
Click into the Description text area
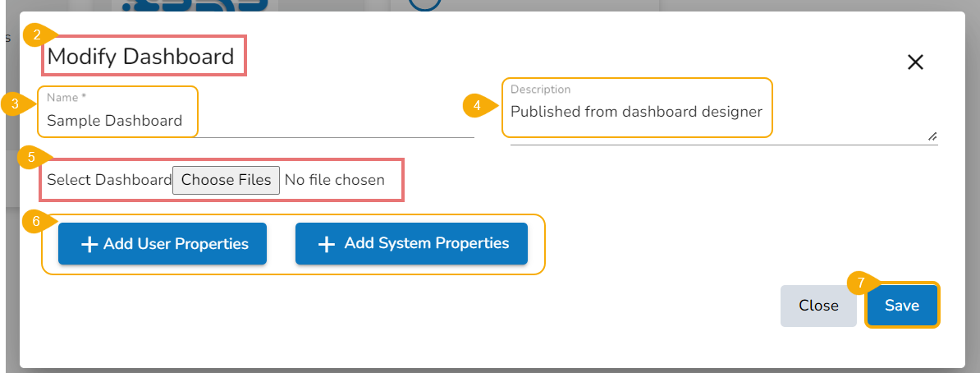[x=637, y=112]
